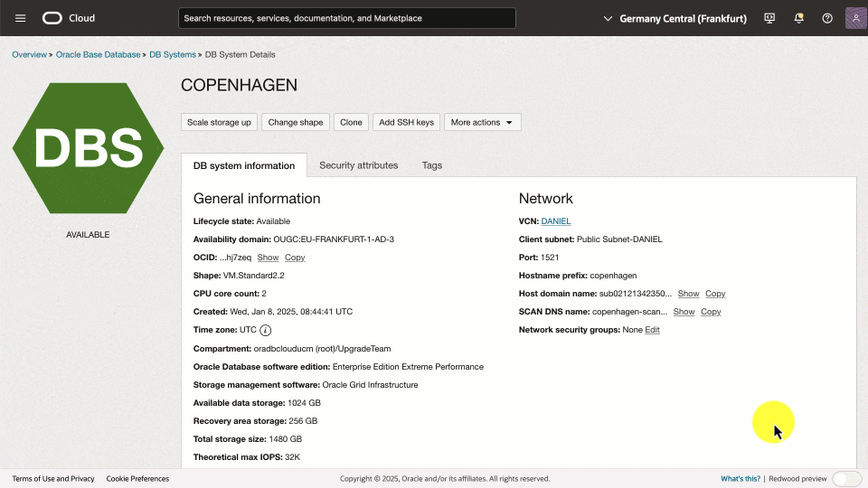Viewport: 868px width, 488px height.
Task: Open the Cloud Shell developer tools icon
Action: pos(769,18)
